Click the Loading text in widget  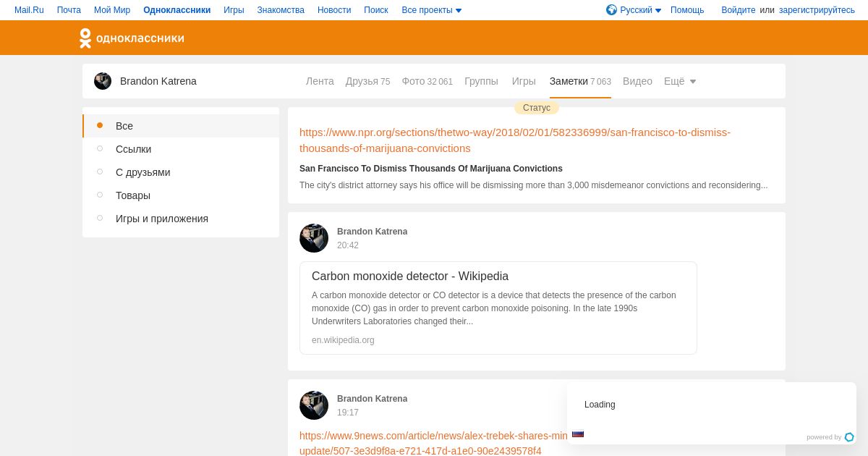(600, 405)
